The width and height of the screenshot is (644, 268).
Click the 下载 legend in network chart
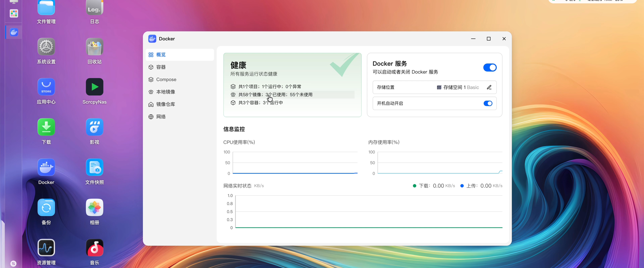coord(434,186)
